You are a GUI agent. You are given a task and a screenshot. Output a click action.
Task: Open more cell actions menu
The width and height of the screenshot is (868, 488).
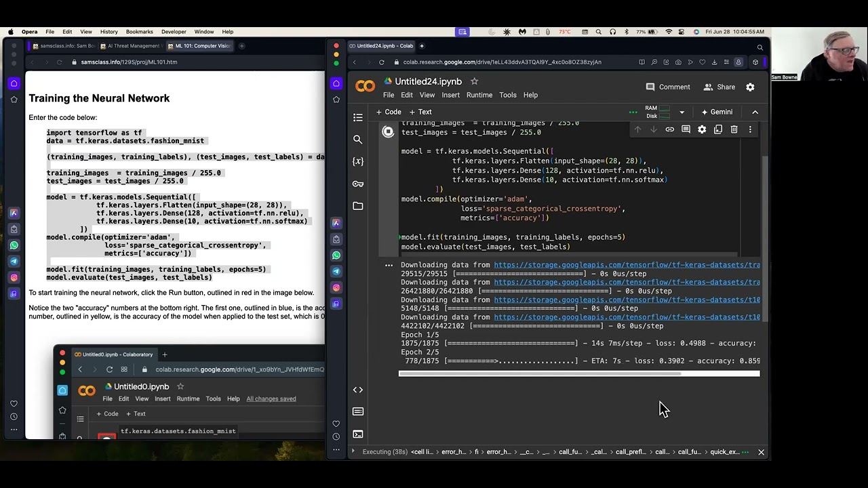coord(750,129)
